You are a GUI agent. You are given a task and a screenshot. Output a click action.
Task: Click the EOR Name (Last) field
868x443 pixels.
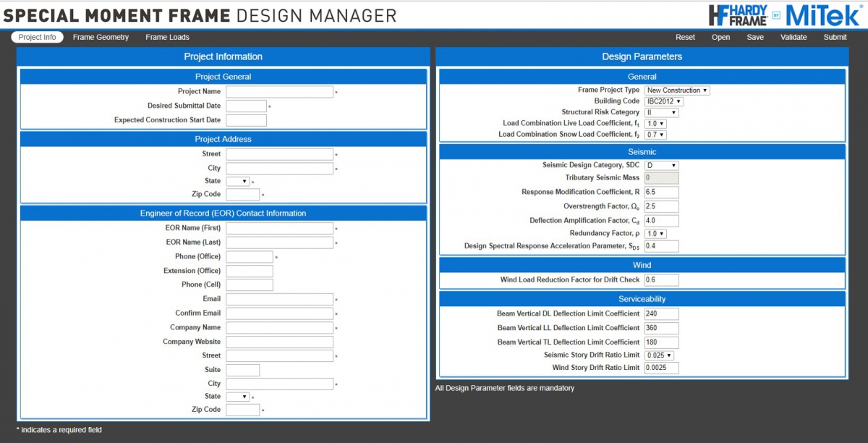[279, 242]
